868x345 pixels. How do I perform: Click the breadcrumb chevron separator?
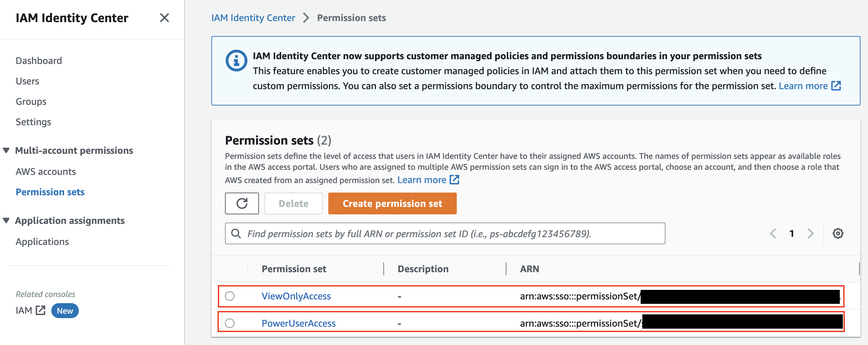[x=306, y=18]
